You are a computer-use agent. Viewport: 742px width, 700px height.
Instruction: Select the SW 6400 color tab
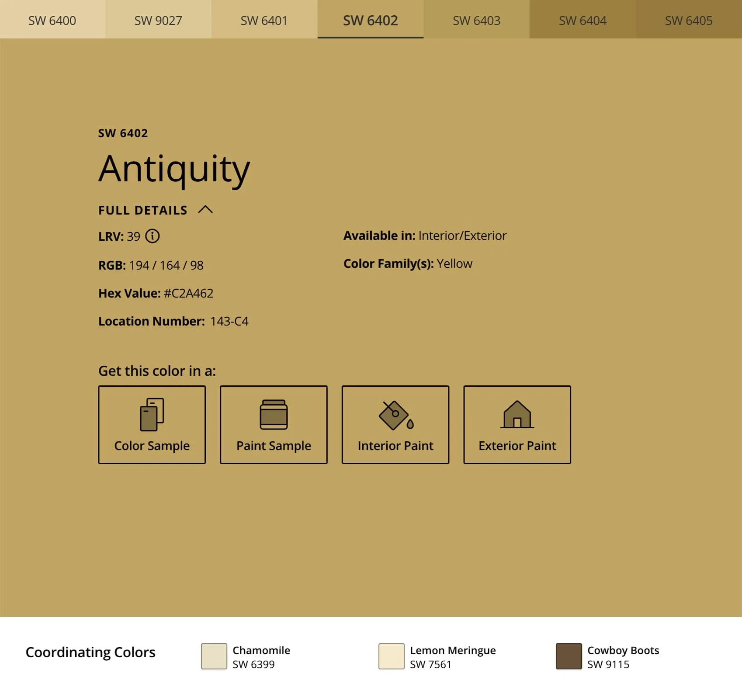pyautogui.click(x=52, y=20)
